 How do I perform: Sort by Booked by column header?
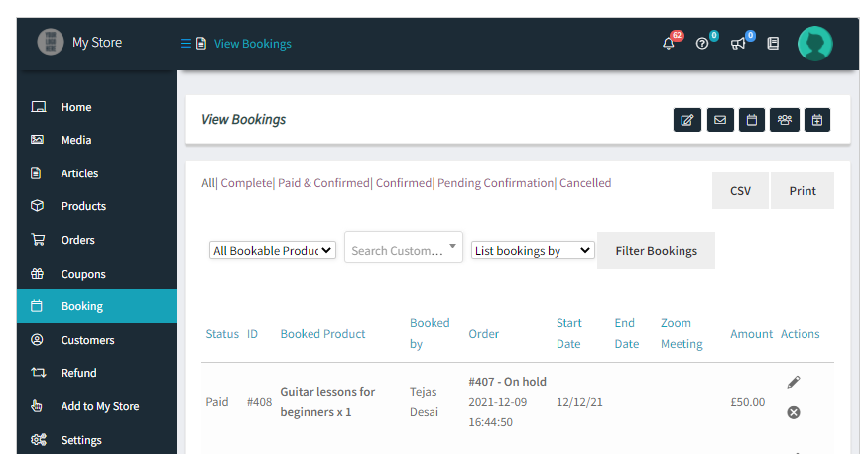[x=430, y=333]
